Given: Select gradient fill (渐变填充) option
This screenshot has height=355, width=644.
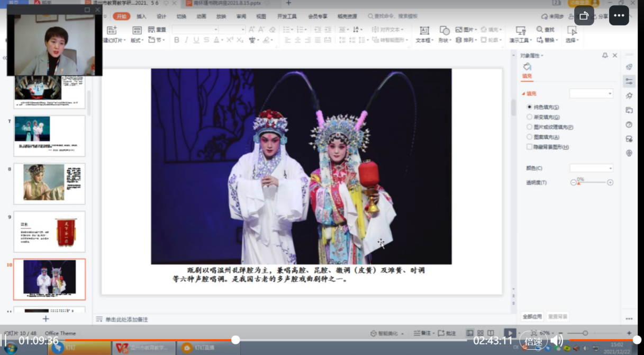Looking at the screenshot, I should point(530,117).
